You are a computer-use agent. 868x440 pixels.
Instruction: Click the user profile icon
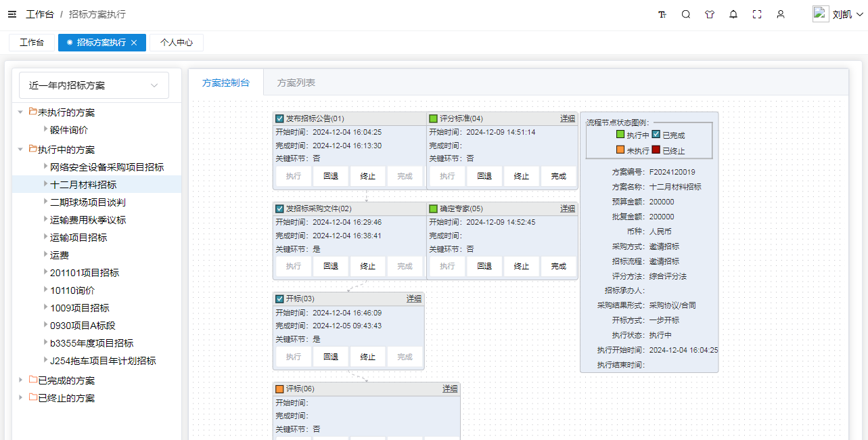point(780,14)
